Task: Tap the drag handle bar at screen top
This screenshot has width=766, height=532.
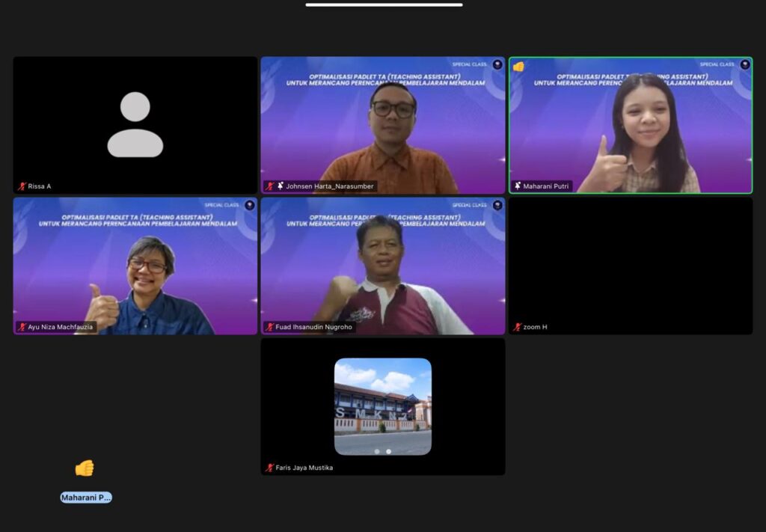Action: [x=384, y=4]
